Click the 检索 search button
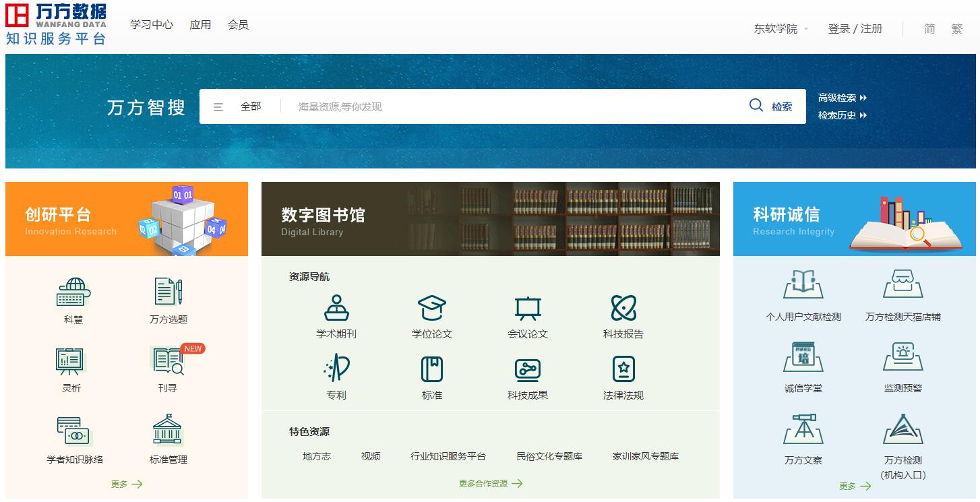The height and width of the screenshot is (502, 980). click(x=772, y=106)
